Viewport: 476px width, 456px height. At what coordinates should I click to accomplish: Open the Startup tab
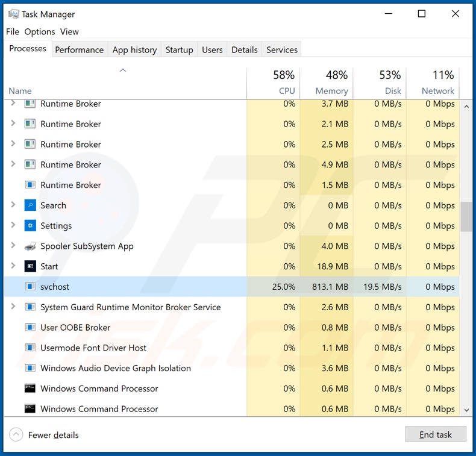tap(179, 50)
